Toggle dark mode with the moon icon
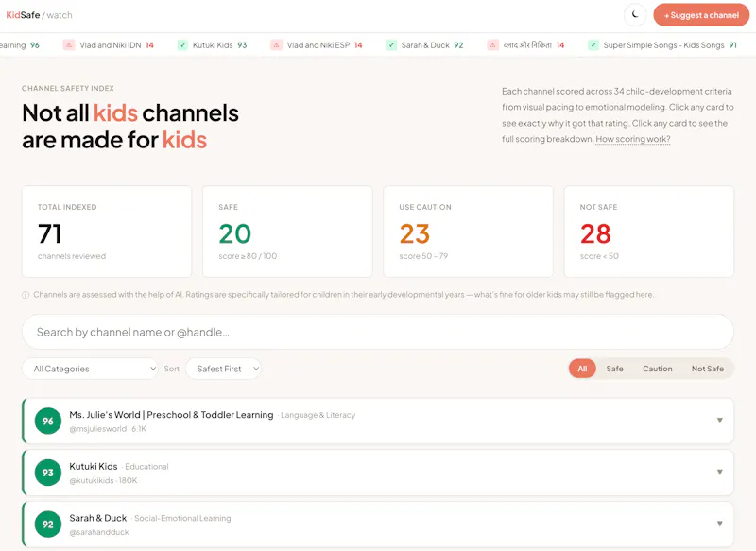Viewport: 756px width, 551px height. tap(635, 15)
